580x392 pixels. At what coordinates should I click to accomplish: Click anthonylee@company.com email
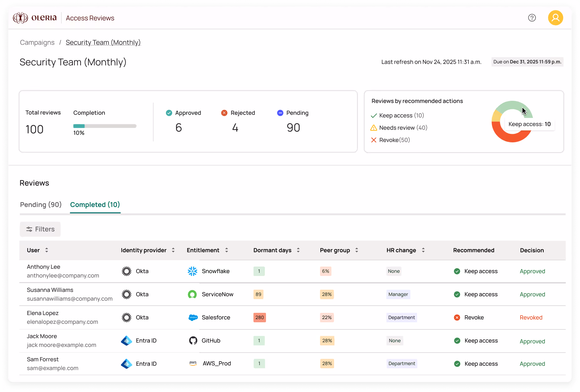[63, 276]
